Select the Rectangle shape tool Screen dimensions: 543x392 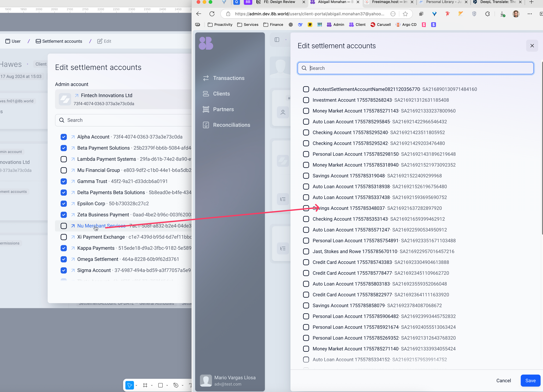coord(160,385)
